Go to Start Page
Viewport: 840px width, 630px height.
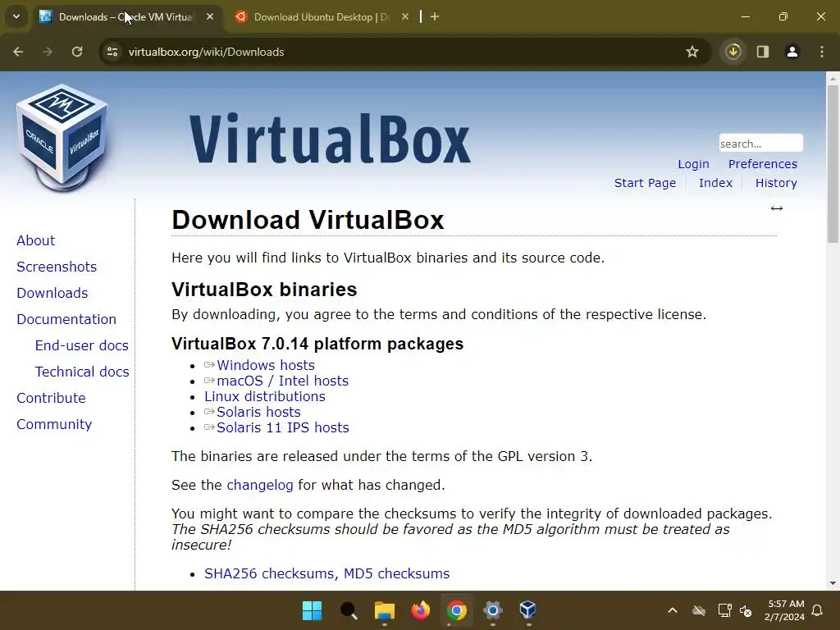click(645, 183)
